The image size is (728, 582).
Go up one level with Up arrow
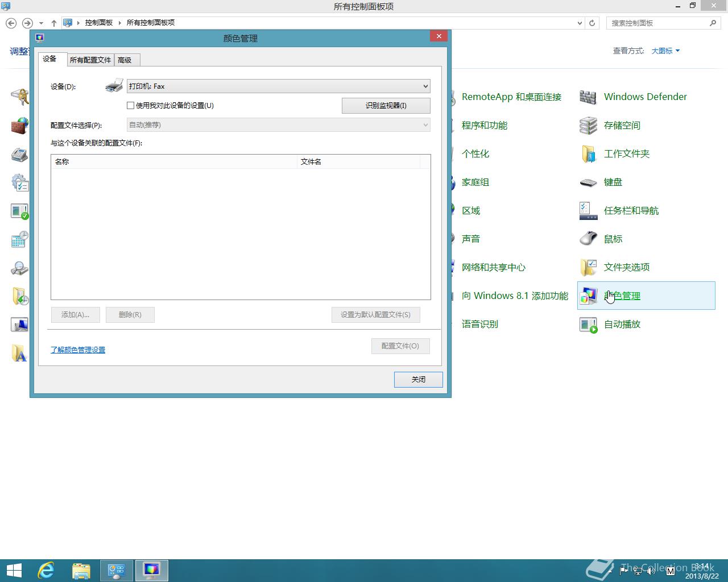point(54,23)
